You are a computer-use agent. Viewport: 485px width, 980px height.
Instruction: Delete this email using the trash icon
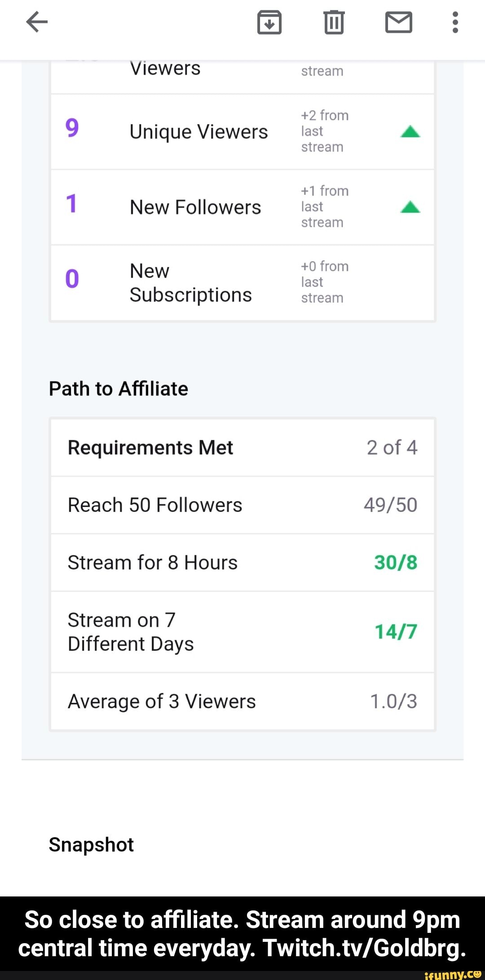click(x=333, y=22)
